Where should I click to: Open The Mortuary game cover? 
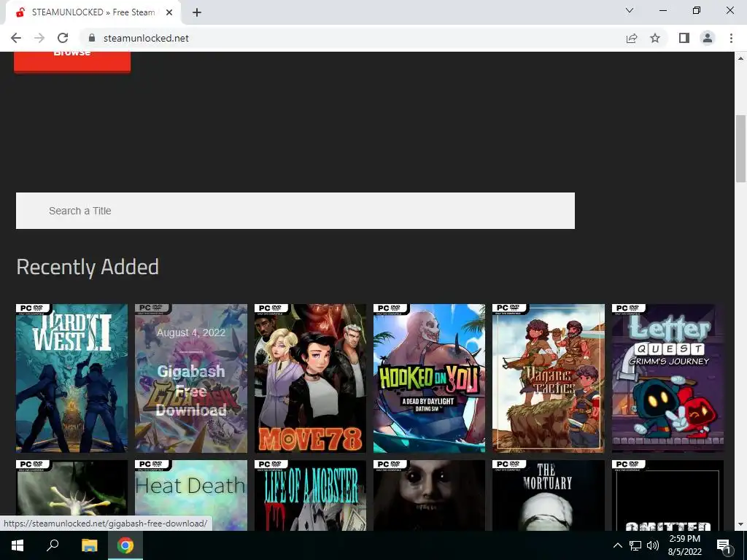tap(549, 495)
